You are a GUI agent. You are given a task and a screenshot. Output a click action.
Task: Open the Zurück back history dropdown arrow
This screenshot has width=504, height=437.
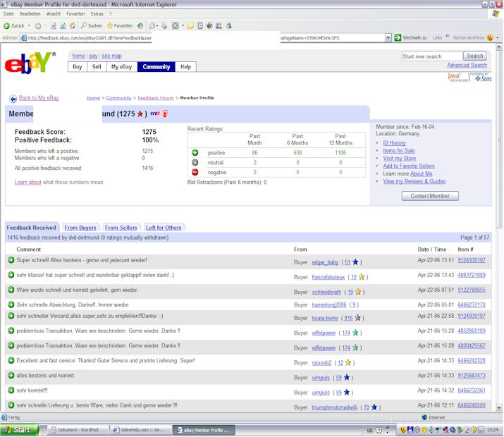tap(29, 25)
